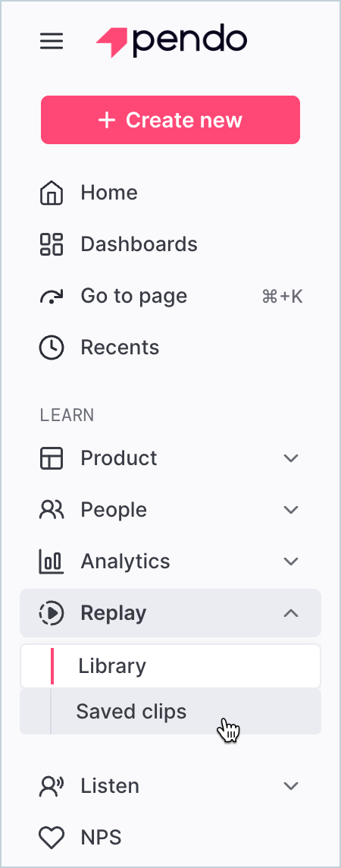Click the Listen speaking-person icon
341x868 pixels.
tap(52, 786)
